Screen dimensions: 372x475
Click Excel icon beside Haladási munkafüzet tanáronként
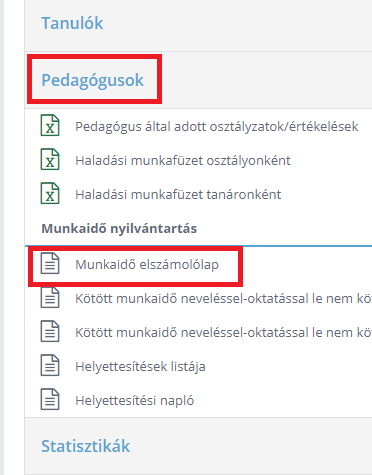[x=50, y=193]
